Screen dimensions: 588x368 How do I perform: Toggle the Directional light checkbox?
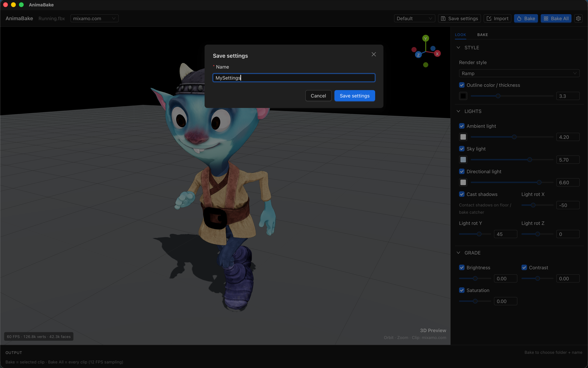tap(462, 172)
